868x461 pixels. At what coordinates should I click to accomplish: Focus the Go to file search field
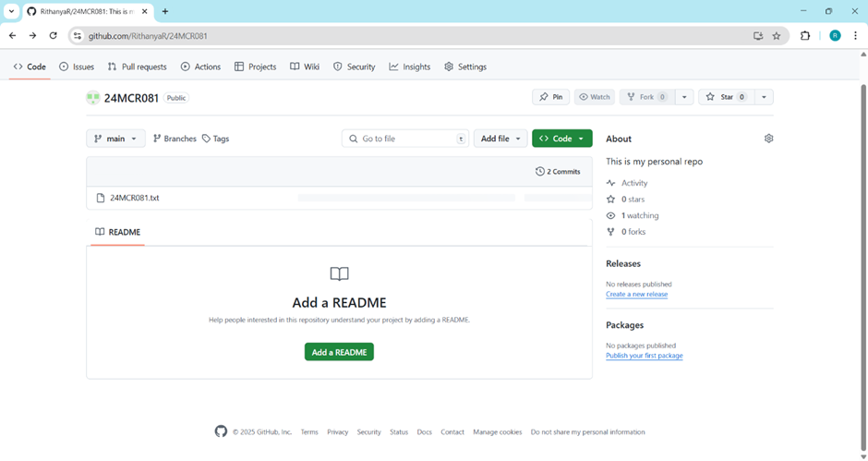pos(405,139)
